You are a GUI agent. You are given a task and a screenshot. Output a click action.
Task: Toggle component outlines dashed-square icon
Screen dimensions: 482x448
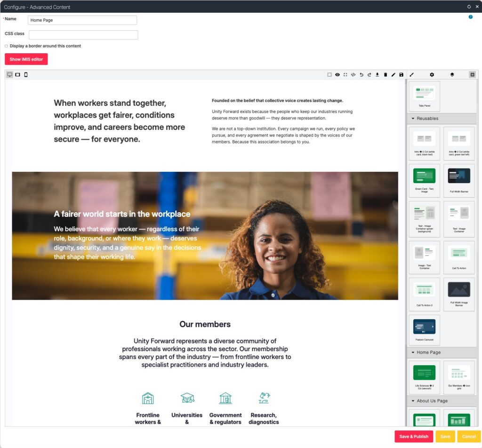pos(329,75)
